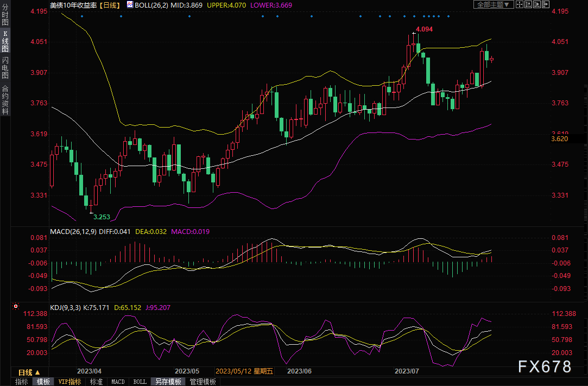Open the 合约资料 side tab
This screenshot has width=588, height=386.
coord(5,100)
